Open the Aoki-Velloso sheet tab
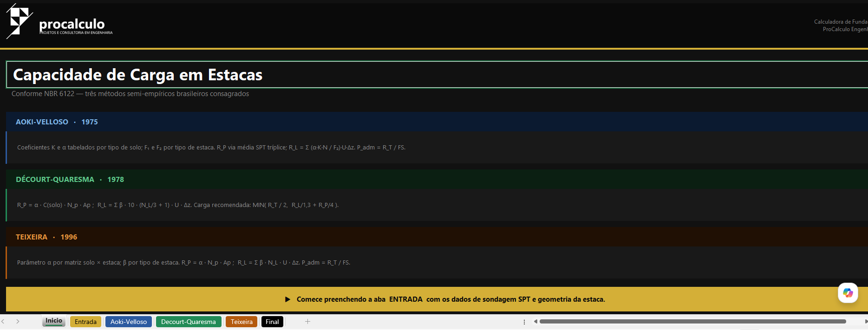868x330 pixels. pyautogui.click(x=129, y=322)
